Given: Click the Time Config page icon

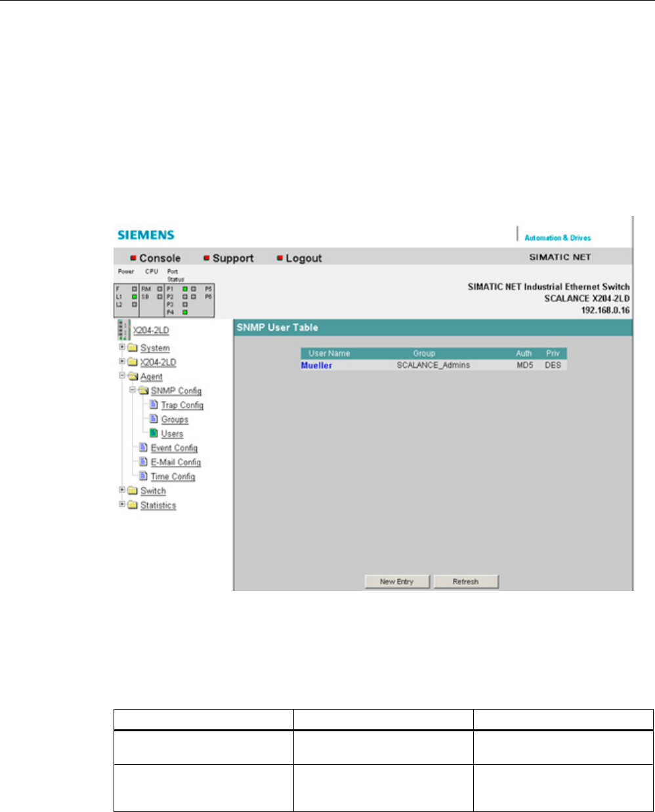Looking at the screenshot, I should coord(143,476).
